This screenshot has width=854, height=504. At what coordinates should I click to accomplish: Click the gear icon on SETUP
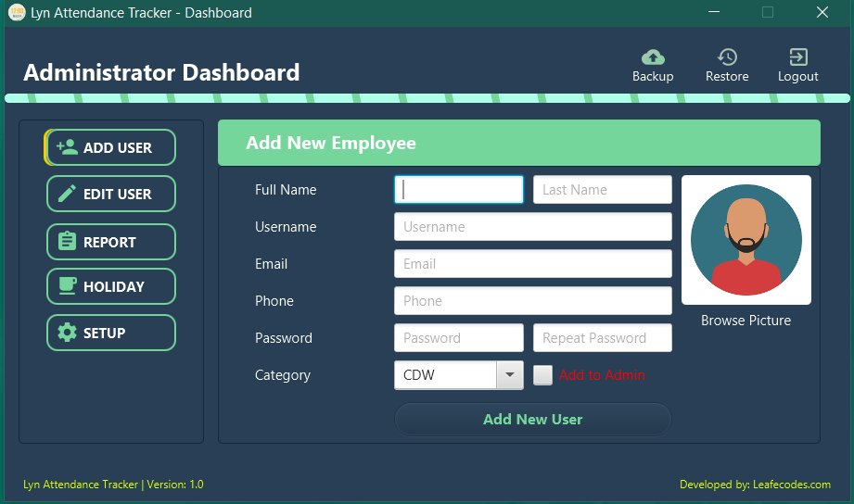(x=67, y=332)
